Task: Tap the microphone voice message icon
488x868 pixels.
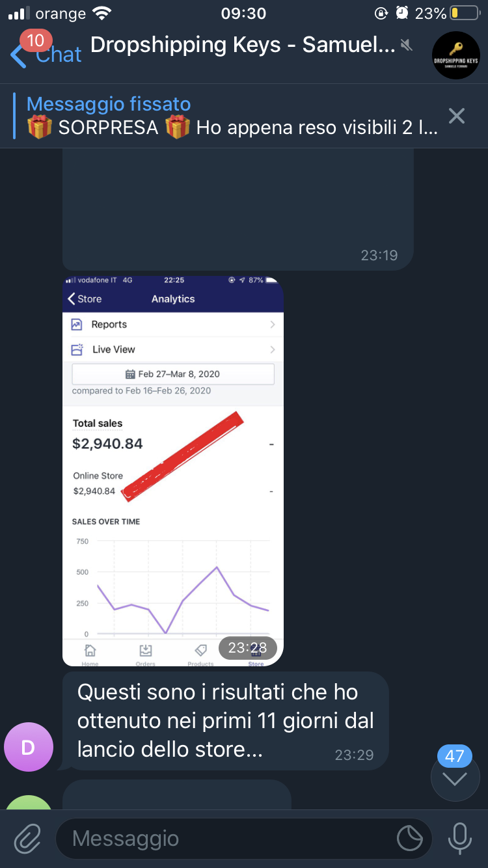Action: (x=459, y=838)
